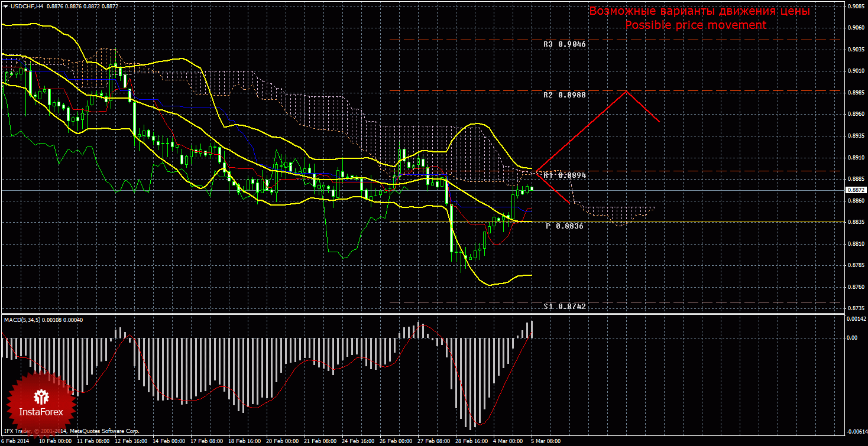Viewport: 868px width, 446px height.
Task: Click the '24 Feb 16:00' time axis label
Action: click(359, 441)
